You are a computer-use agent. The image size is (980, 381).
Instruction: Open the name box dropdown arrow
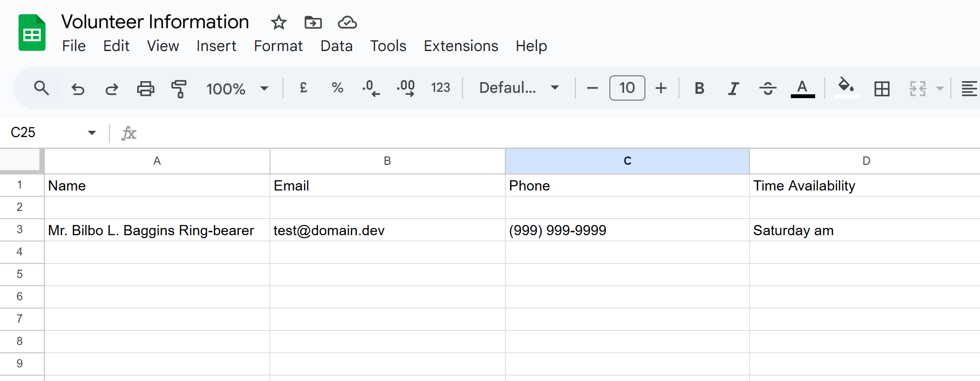(x=91, y=133)
